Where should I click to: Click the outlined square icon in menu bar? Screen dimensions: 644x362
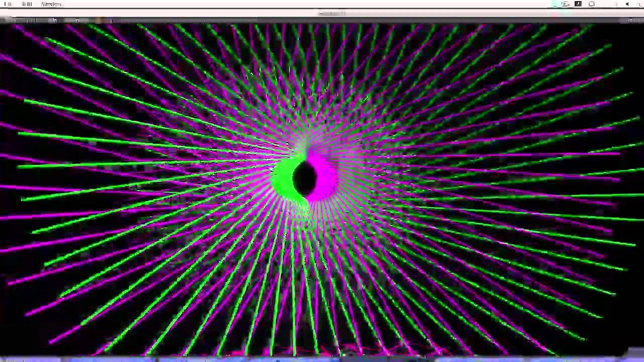[592, 4]
